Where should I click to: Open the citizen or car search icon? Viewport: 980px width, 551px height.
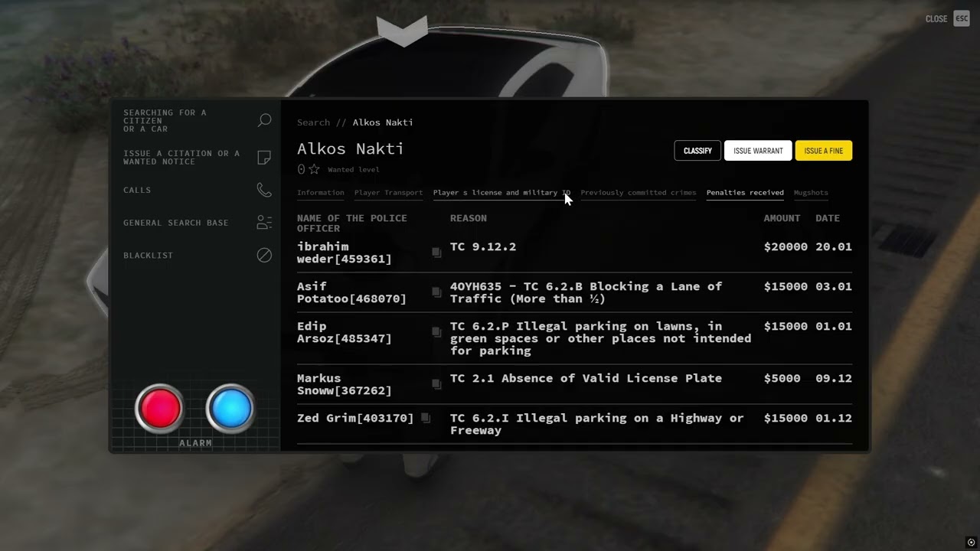click(264, 120)
